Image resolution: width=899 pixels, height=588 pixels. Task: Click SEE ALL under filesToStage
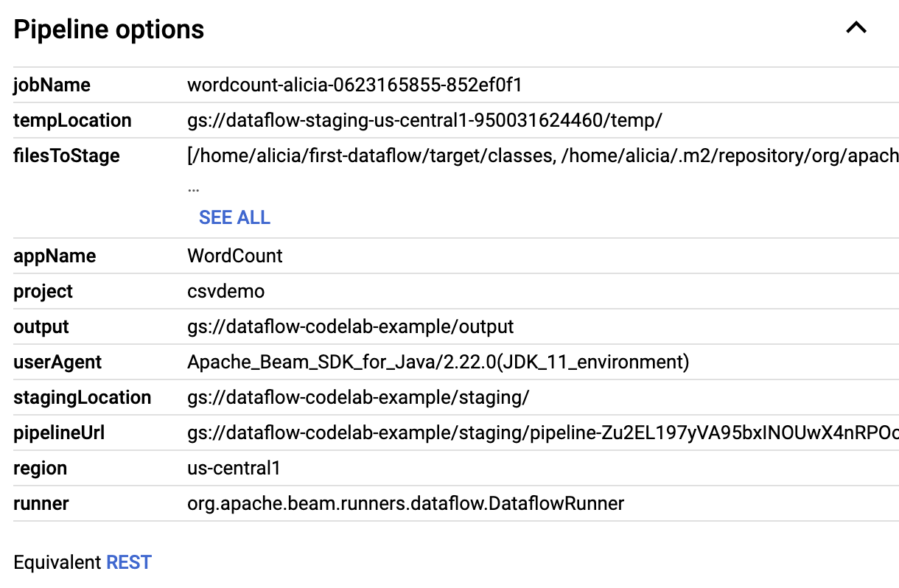click(x=234, y=217)
